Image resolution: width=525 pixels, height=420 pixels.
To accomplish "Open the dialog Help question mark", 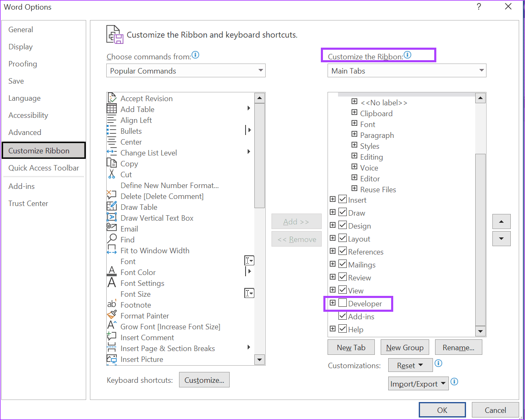I will pyautogui.click(x=479, y=7).
